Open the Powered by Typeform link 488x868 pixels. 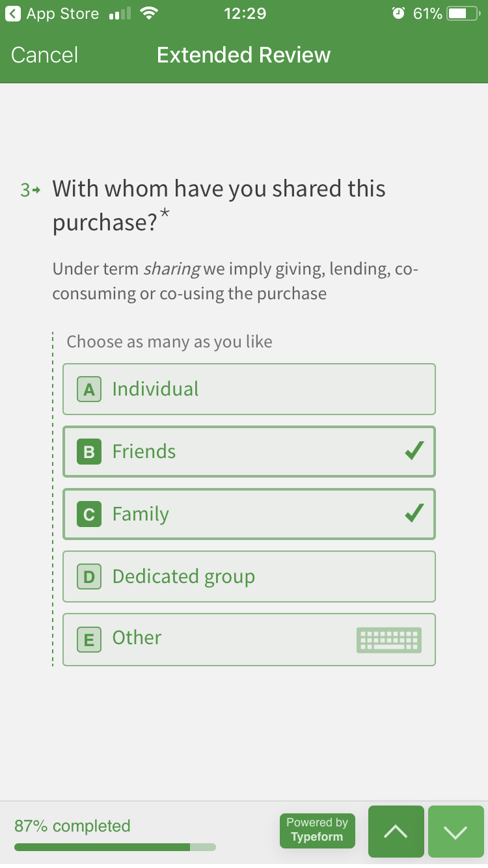tap(318, 830)
